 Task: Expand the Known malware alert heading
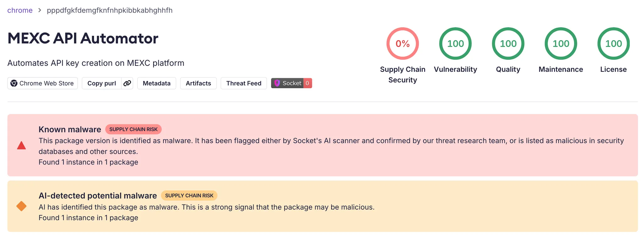tap(70, 129)
